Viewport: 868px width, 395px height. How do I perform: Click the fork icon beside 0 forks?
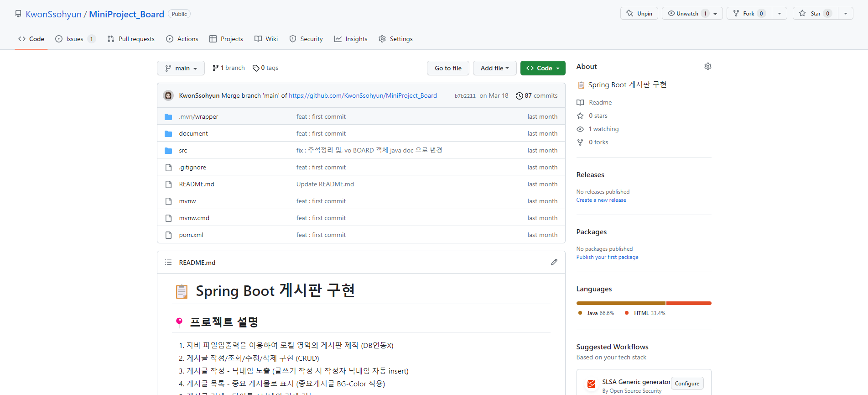point(580,142)
